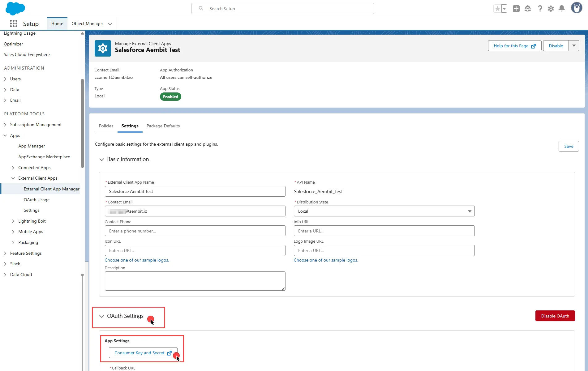
Task: Expand the Connected Apps tree item
Action: coord(13,168)
